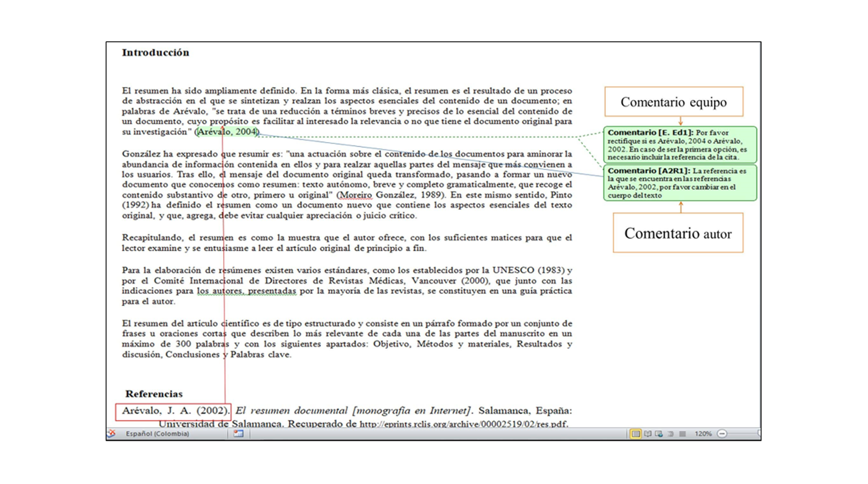Switch to Draft view
The height and width of the screenshot is (484, 868).
coord(682,434)
